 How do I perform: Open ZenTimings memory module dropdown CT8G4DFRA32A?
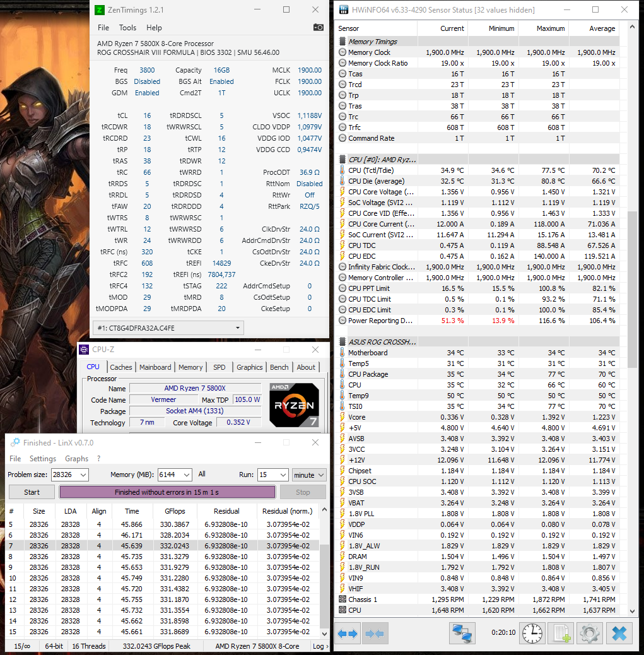click(x=168, y=328)
